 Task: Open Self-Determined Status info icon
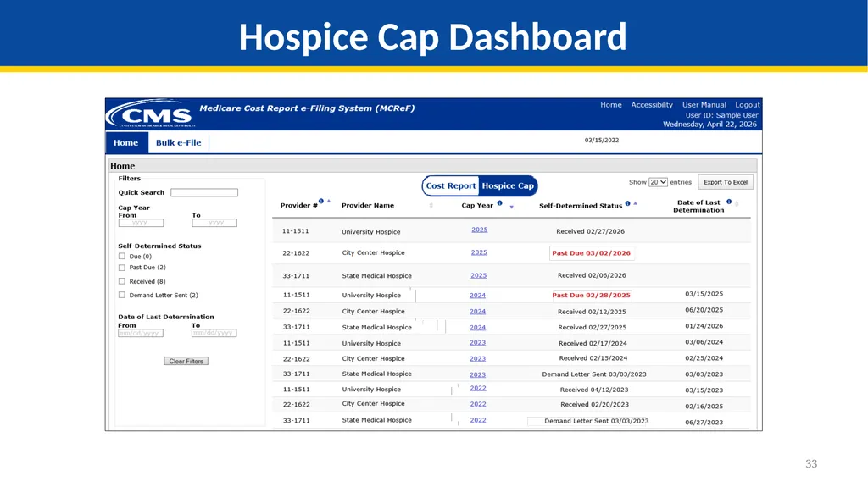pos(628,203)
